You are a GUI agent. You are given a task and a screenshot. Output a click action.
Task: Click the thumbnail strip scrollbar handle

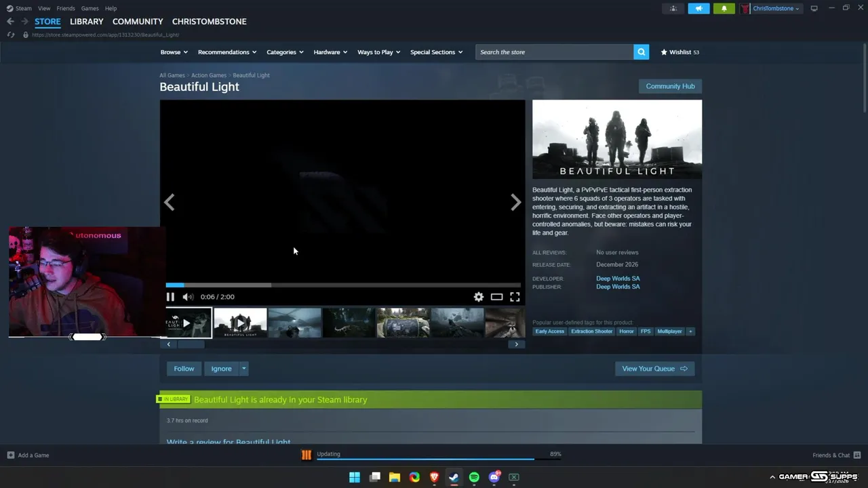coord(191,344)
